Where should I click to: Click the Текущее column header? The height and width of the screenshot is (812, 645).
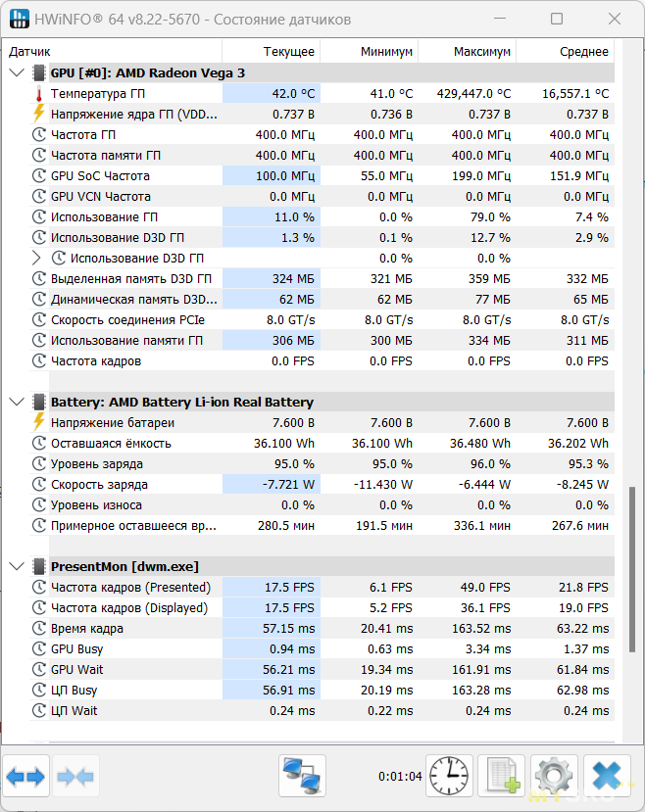[x=272, y=52]
